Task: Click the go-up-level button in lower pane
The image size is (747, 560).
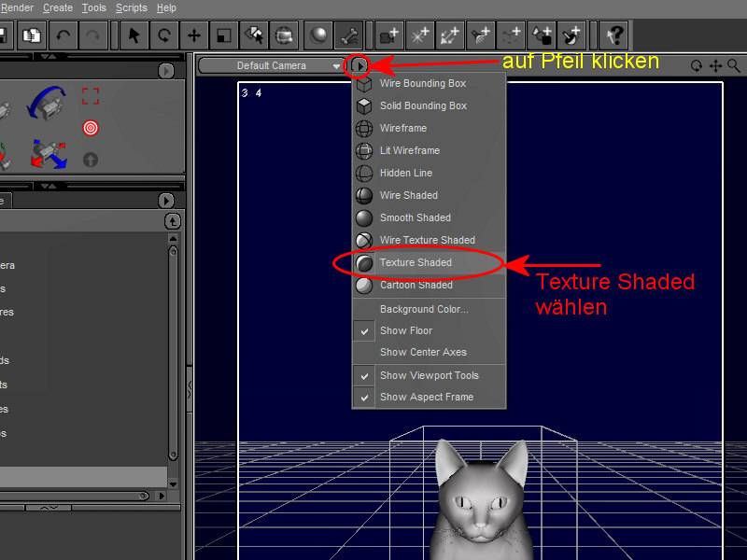Action: 173,221
